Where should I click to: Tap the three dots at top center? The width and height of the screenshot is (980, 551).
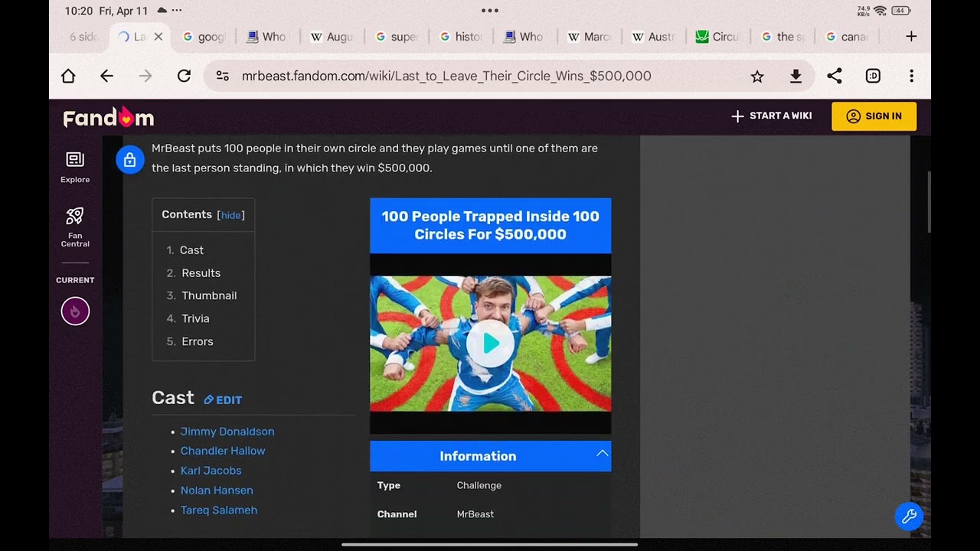point(490,11)
